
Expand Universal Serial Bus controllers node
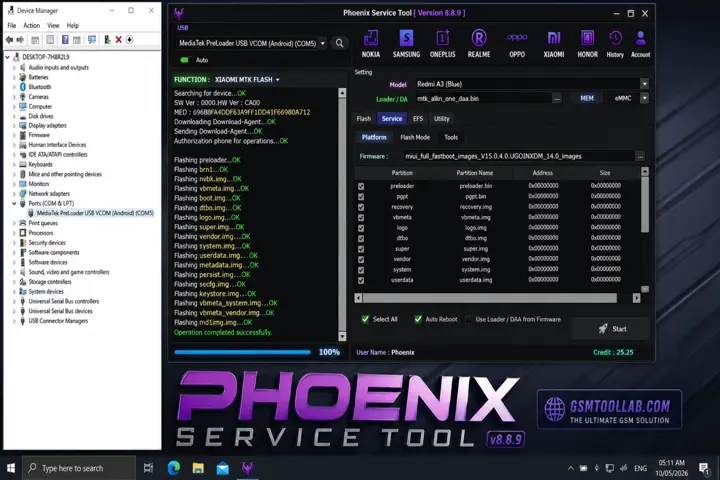(x=14, y=302)
